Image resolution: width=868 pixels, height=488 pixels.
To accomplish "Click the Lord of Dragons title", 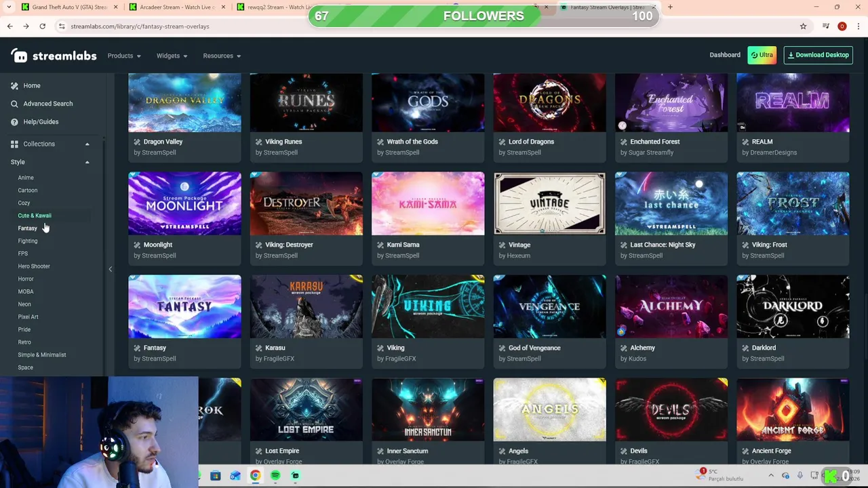I will pos(531,142).
